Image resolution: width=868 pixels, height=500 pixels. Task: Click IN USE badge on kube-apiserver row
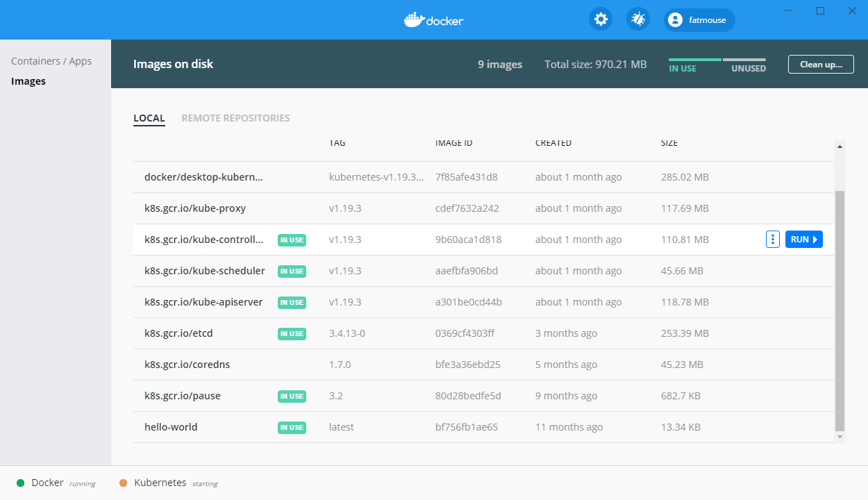[x=292, y=302]
